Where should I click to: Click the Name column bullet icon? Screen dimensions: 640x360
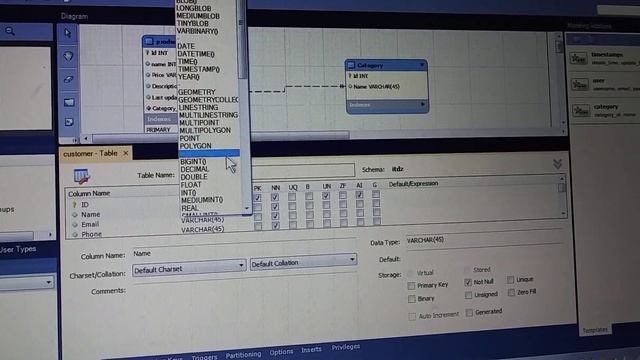pos(75,214)
